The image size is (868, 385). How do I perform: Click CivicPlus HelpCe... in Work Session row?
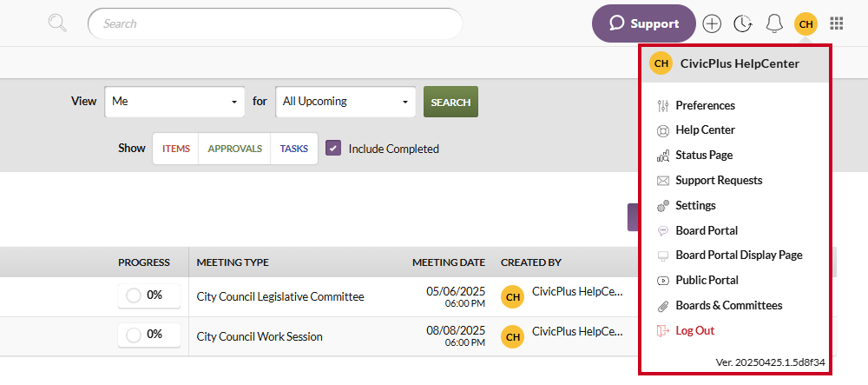click(577, 331)
